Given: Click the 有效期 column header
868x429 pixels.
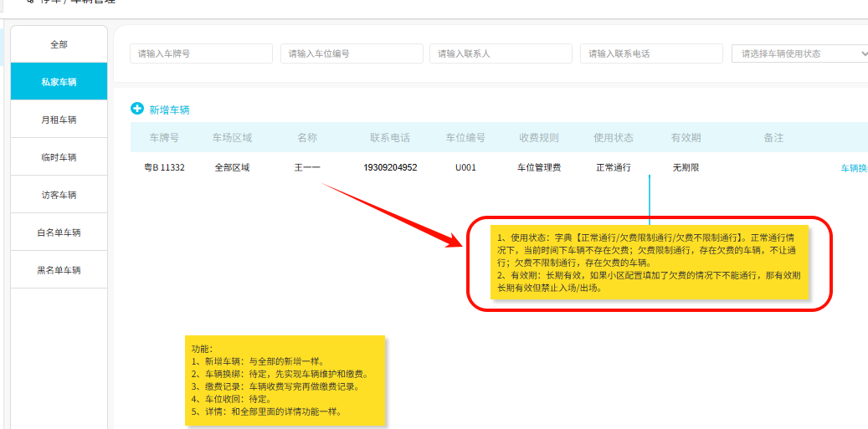Looking at the screenshot, I should tap(686, 138).
